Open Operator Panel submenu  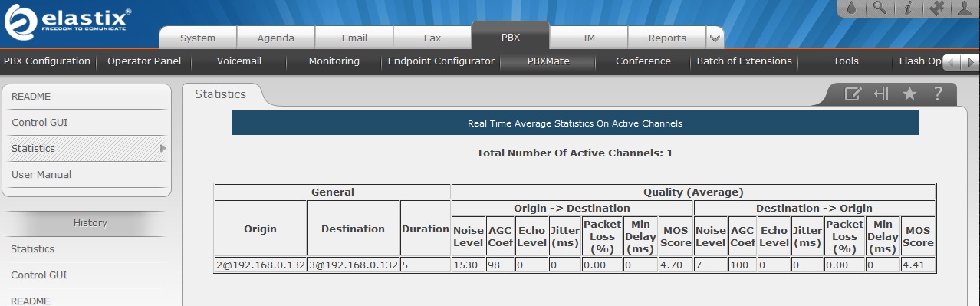144,61
